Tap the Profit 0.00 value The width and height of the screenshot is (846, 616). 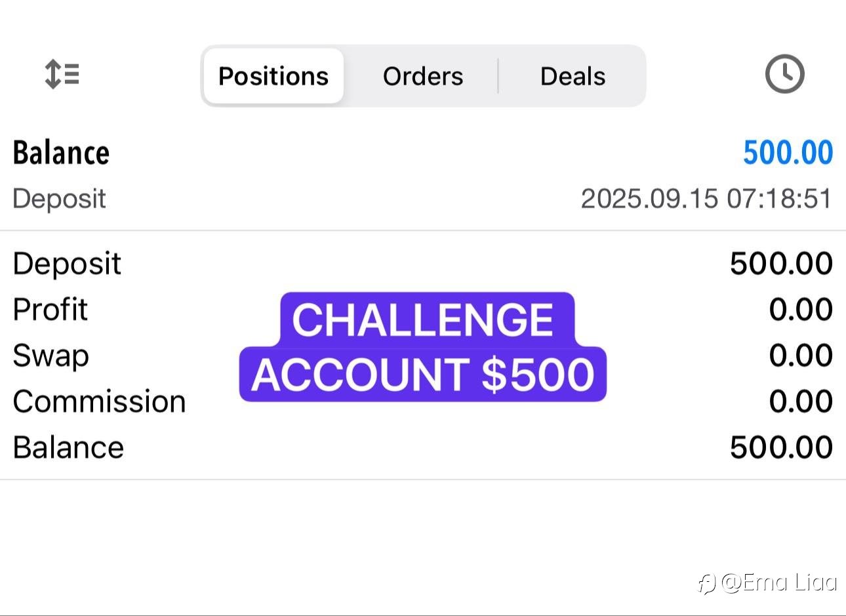[801, 310]
